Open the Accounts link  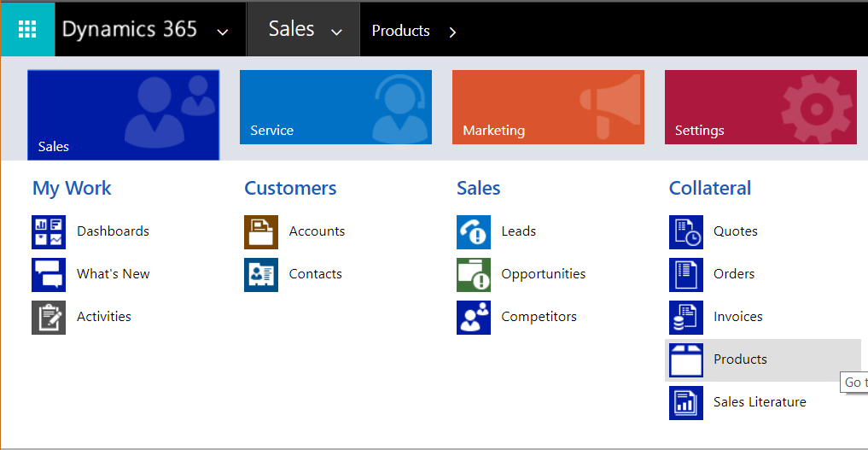click(317, 231)
